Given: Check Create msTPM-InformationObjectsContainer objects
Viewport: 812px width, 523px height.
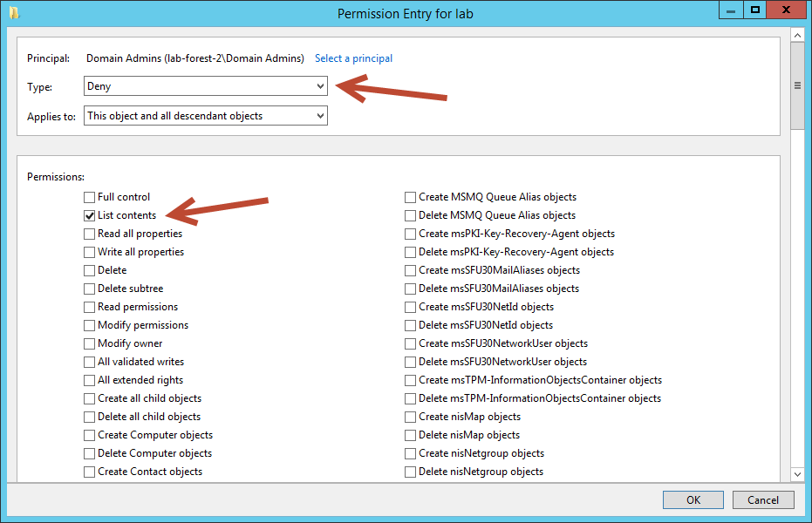Looking at the screenshot, I should tap(410, 380).
